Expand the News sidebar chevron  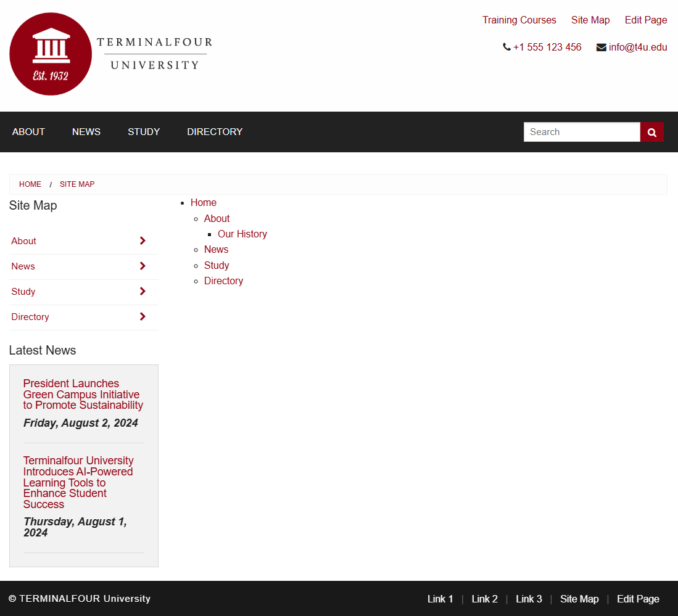(x=143, y=266)
